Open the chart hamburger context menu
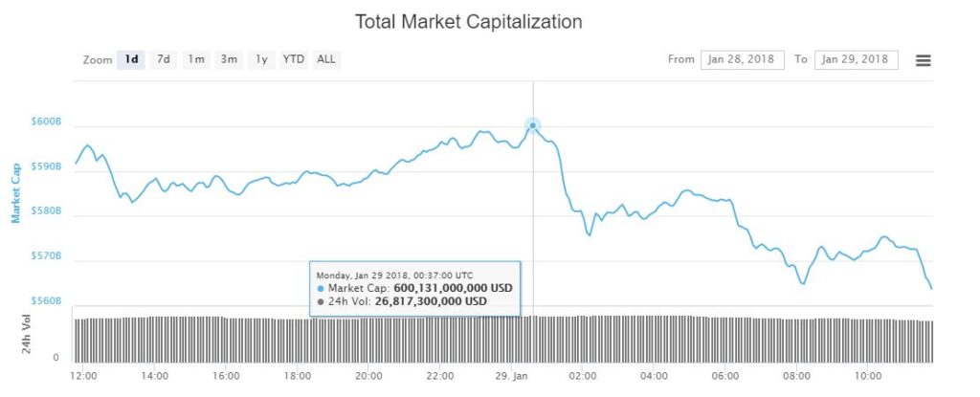This screenshot has width=980, height=397. pos(923,60)
